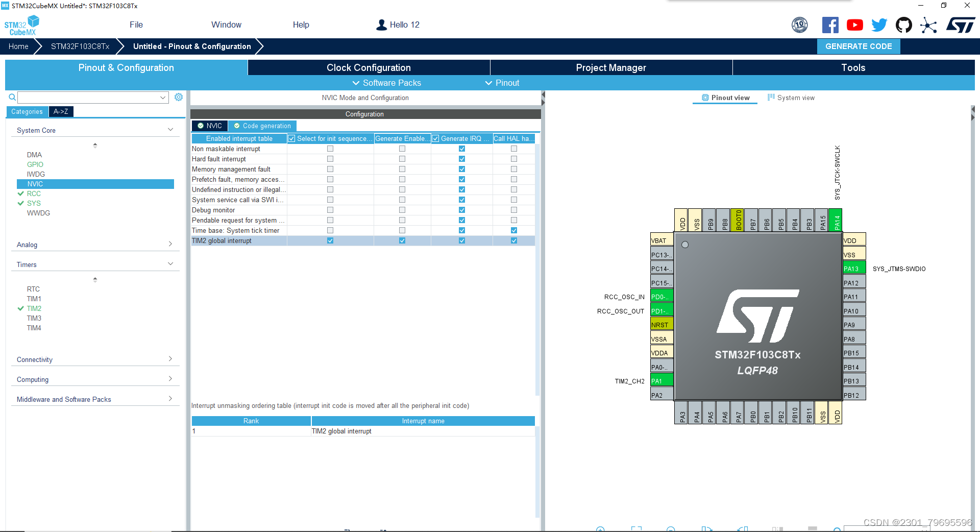Switch to System view
Image resolution: width=980 pixels, height=532 pixels.
pos(791,98)
